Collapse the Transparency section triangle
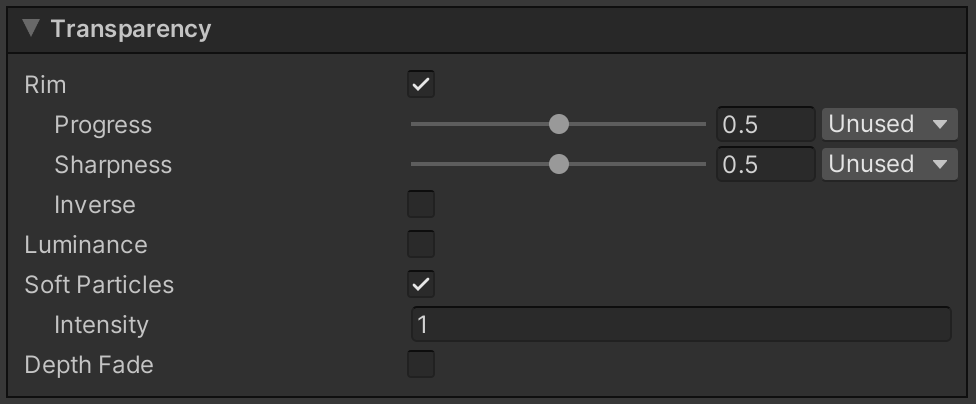 31,29
